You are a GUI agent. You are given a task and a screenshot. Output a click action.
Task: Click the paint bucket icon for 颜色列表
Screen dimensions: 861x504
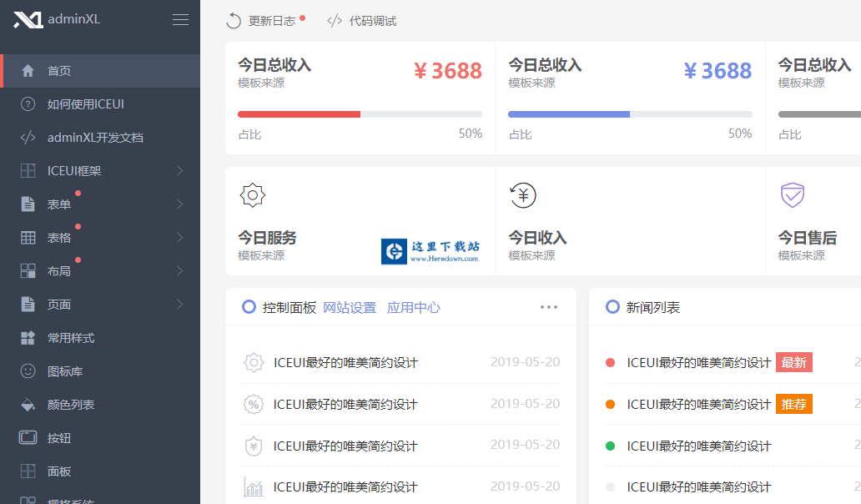(x=28, y=405)
